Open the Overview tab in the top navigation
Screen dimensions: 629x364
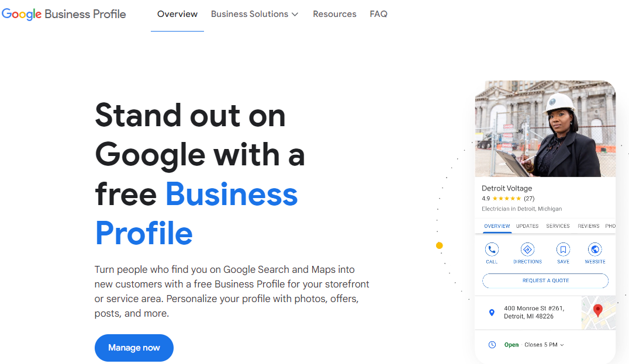[177, 14]
